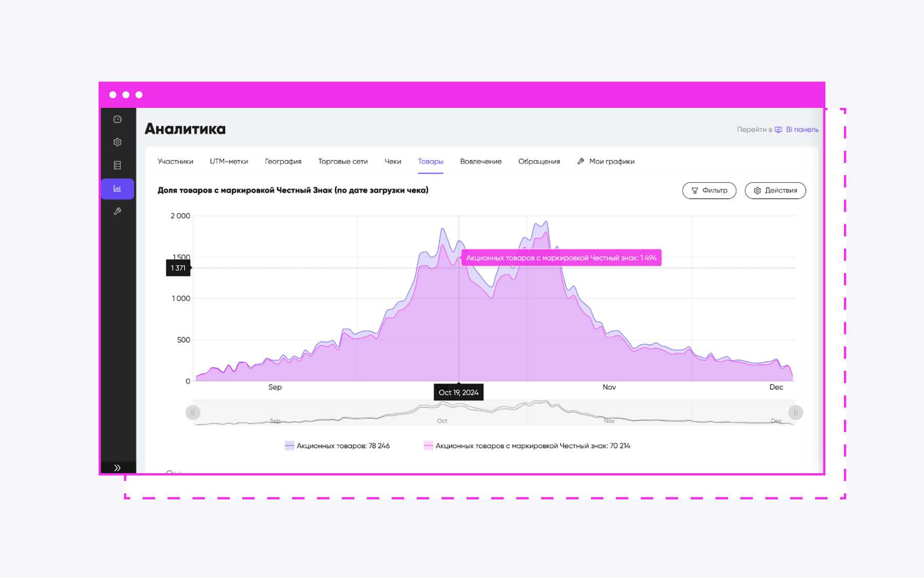924x578 pixels.
Task: Click the wrench icon beside Мои графики
Action: [x=581, y=161]
